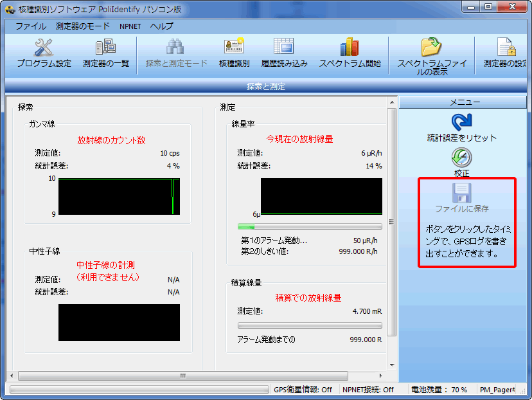Click the horizontal scrollbar right arrow
Image resolution: width=532 pixels, height=400 pixels.
tap(380, 376)
